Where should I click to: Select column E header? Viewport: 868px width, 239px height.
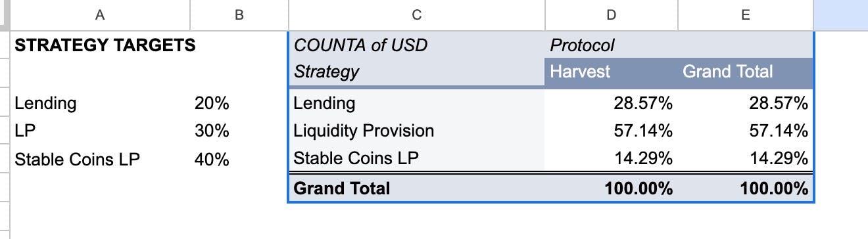(746, 15)
